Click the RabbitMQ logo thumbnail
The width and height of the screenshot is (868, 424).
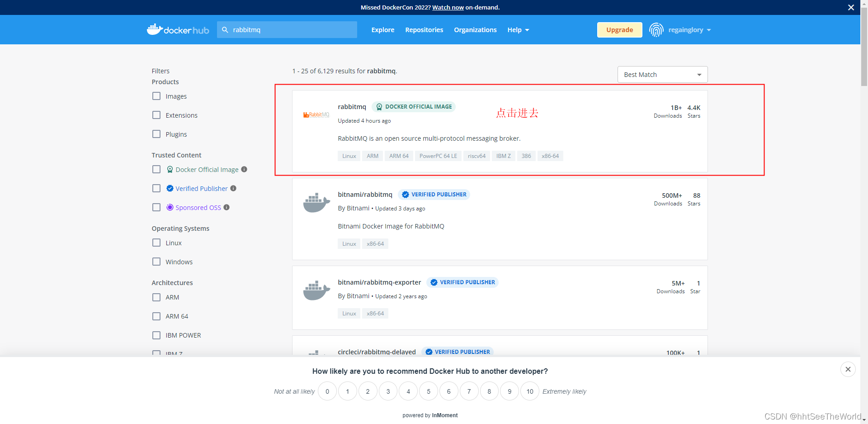tap(316, 115)
